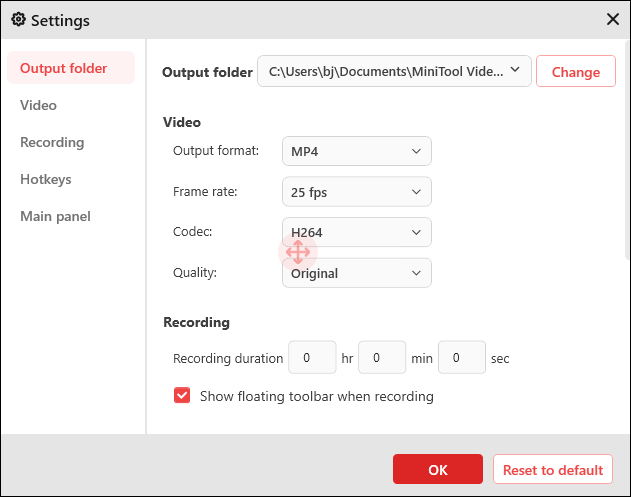631x497 pixels.
Task: Click the Change folder button
Action: [x=576, y=71]
